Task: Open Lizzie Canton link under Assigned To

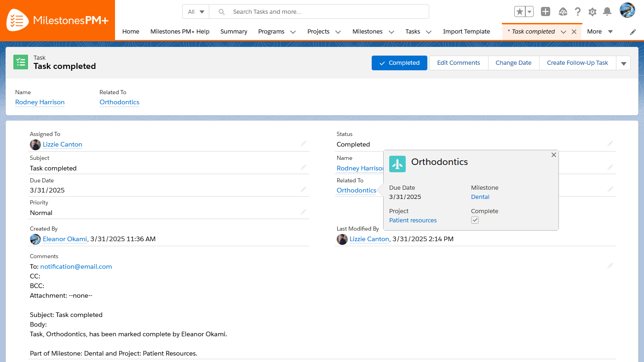Action: (x=63, y=145)
